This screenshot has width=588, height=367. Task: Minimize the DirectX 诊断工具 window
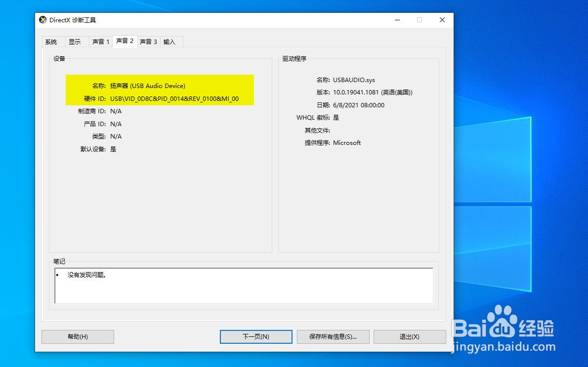pos(397,20)
